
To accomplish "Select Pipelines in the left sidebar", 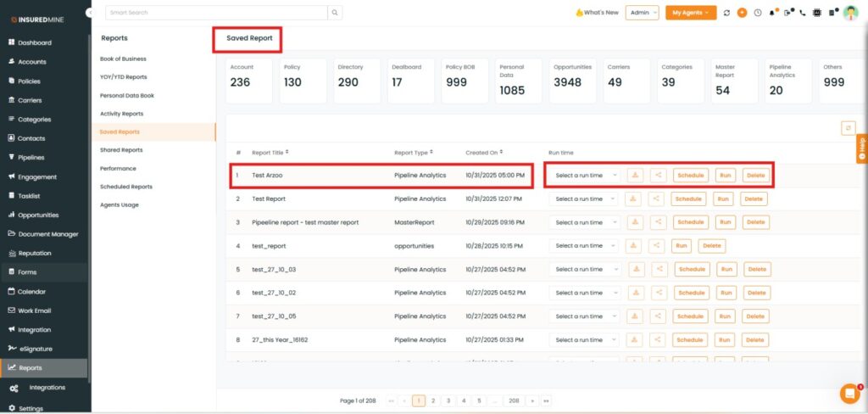I will (31, 158).
